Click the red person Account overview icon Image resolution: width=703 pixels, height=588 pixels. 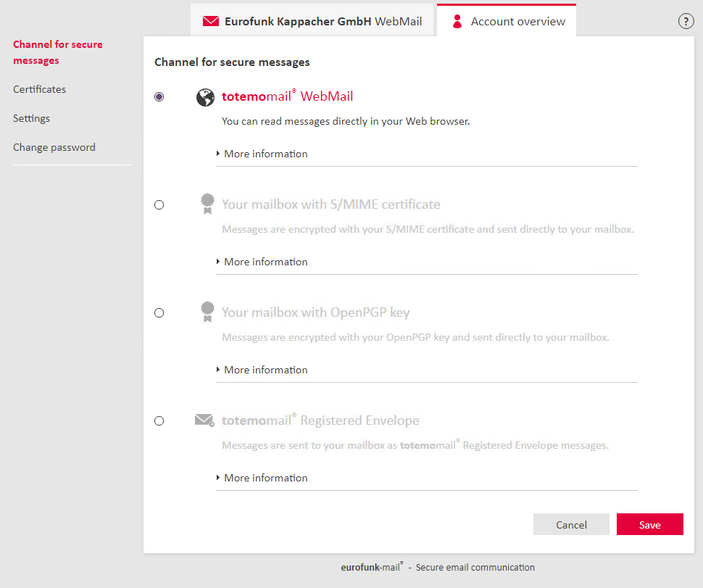[x=457, y=21]
